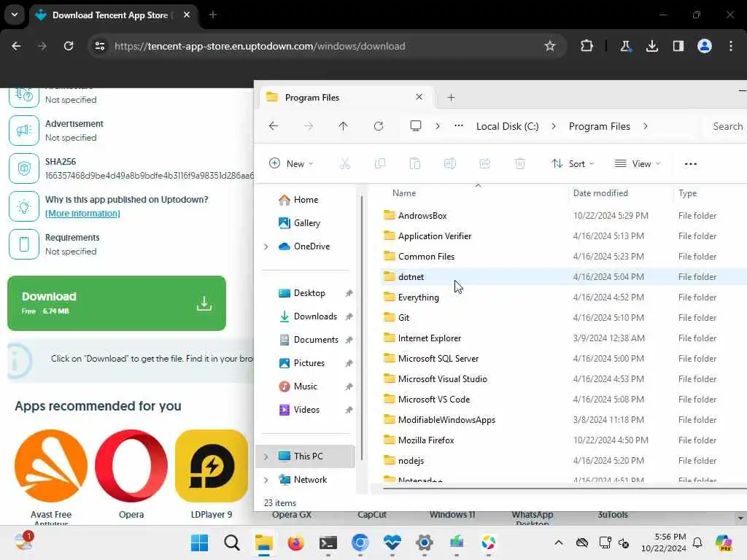Click the Share icon in Explorer toolbar
This screenshot has height=560, width=747.
[485, 164]
